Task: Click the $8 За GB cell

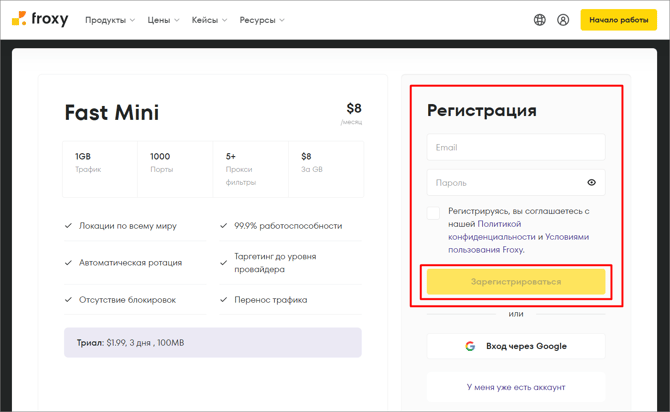Action: click(x=326, y=169)
